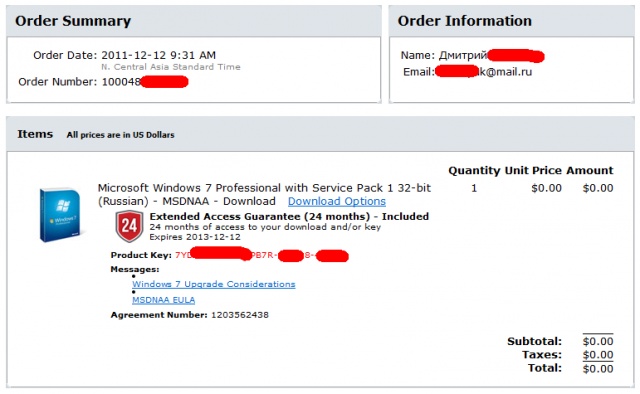Open Windows 7 Upgrade Considerations link
The image size is (640, 394).
[x=213, y=284]
